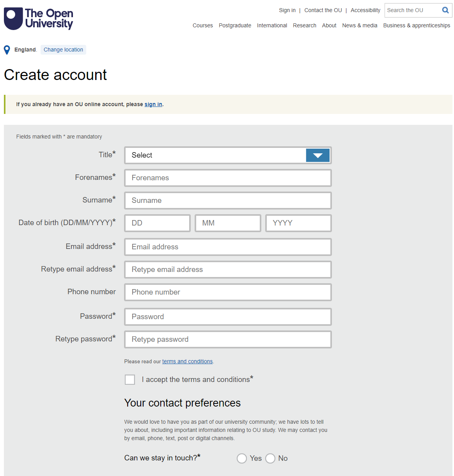The image size is (454, 476).
Task: Open the Title Select dropdown
Action: [218, 155]
